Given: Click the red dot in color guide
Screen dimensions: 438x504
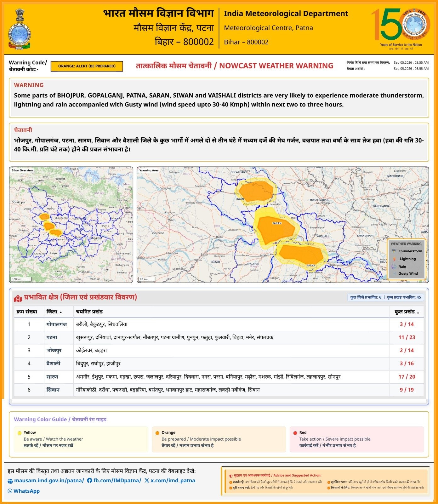Looking at the screenshot, I should pos(295,433).
